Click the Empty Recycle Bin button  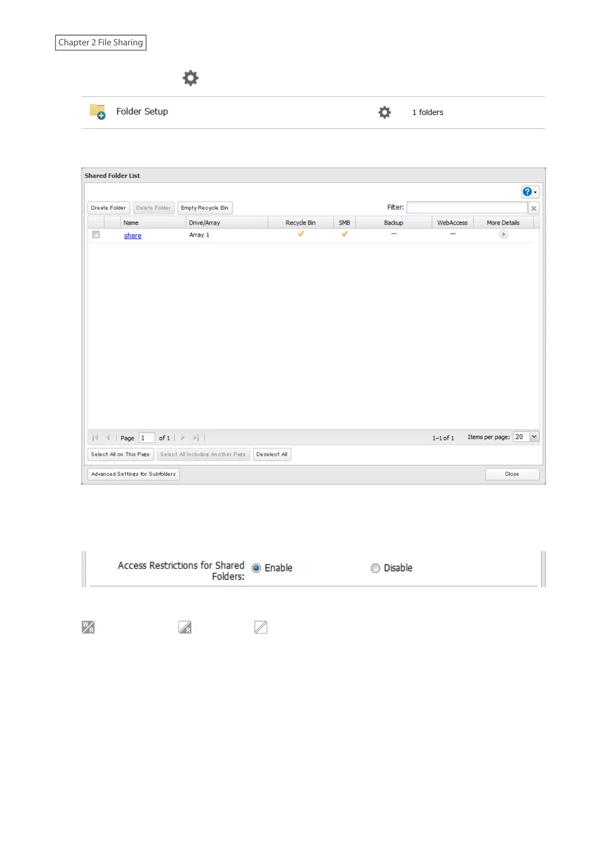pyautogui.click(x=205, y=208)
